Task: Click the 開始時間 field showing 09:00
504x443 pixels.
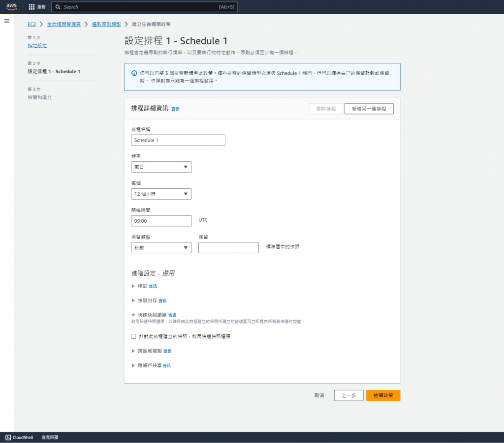Action: 161,221
